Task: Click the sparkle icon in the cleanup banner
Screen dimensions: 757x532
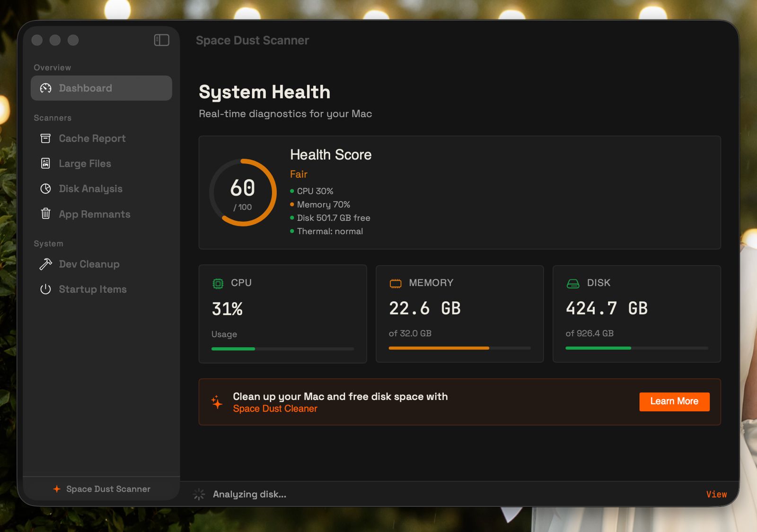Action: pyautogui.click(x=217, y=402)
